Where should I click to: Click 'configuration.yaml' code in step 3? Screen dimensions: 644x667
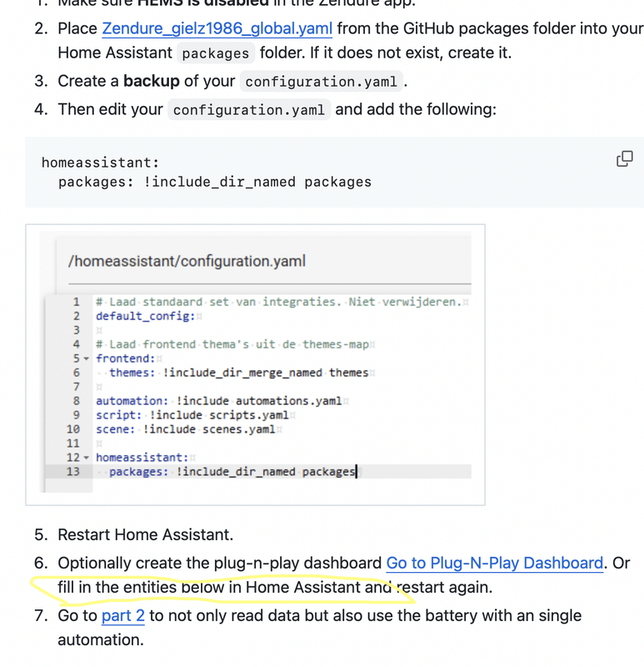321,81
